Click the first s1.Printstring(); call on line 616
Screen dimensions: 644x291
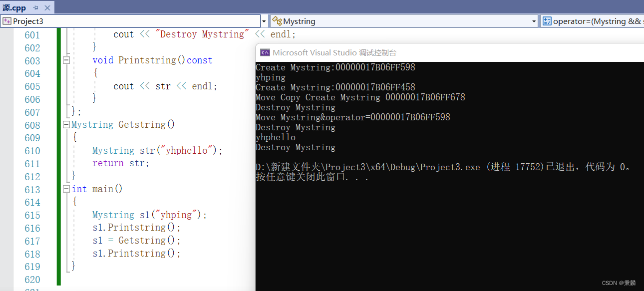(136, 227)
